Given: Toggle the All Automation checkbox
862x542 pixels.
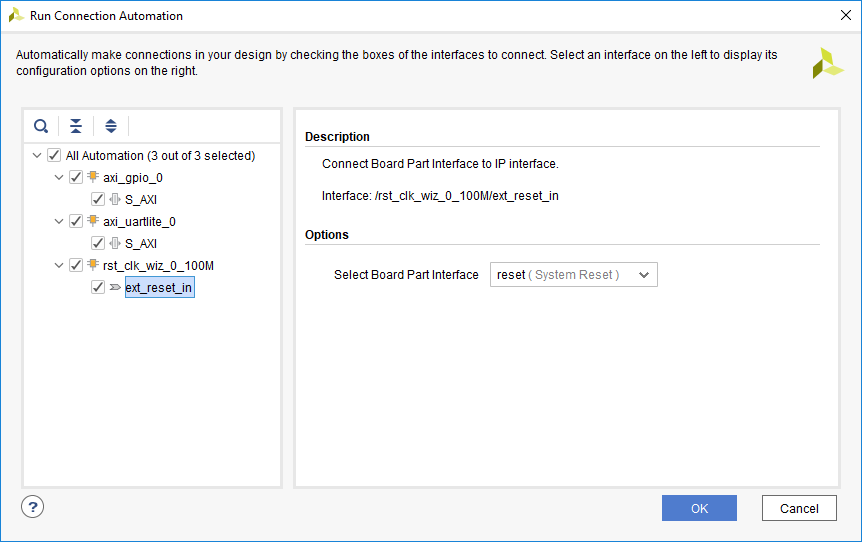Looking at the screenshot, I should (x=54, y=155).
